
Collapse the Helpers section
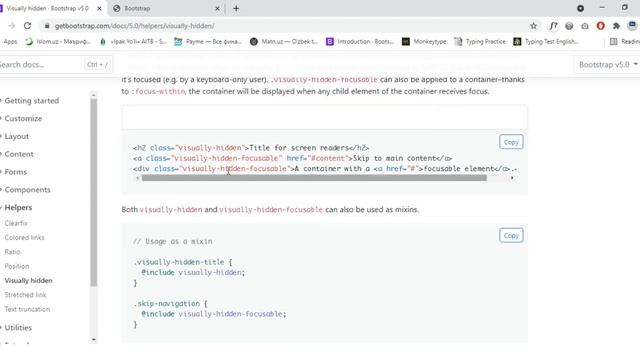[18, 208]
